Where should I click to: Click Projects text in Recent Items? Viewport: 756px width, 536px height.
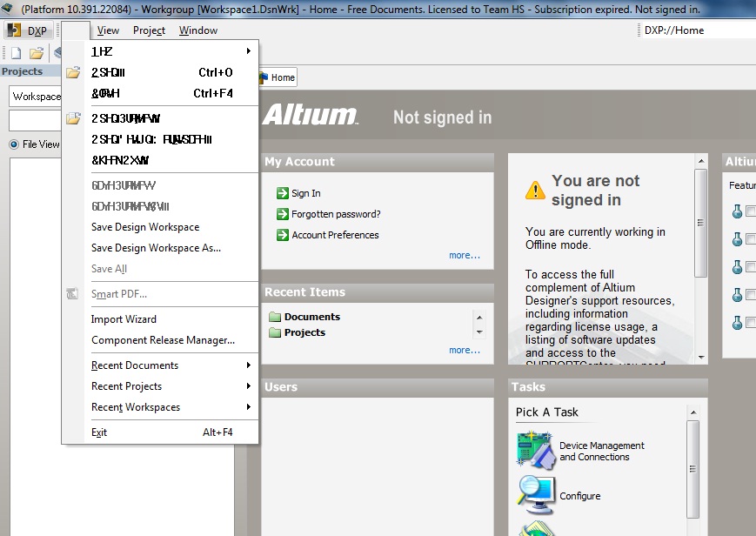click(304, 332)
